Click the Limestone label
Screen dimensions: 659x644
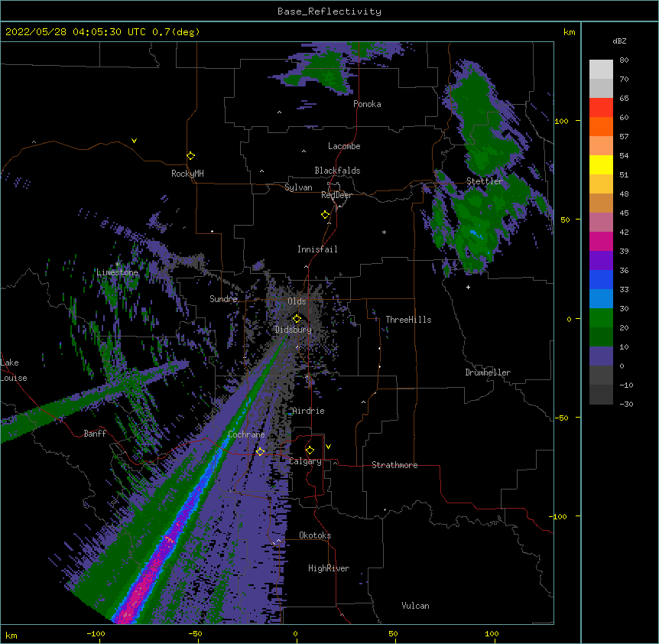pyautogui.click(x=117, y=272)
